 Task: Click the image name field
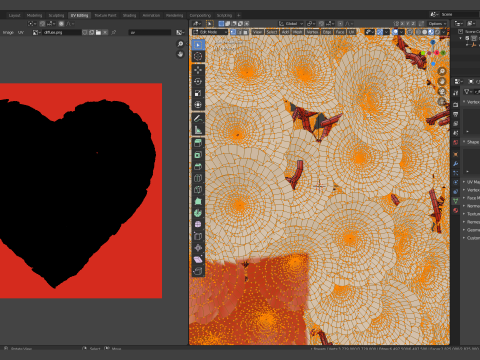point(62,32)
